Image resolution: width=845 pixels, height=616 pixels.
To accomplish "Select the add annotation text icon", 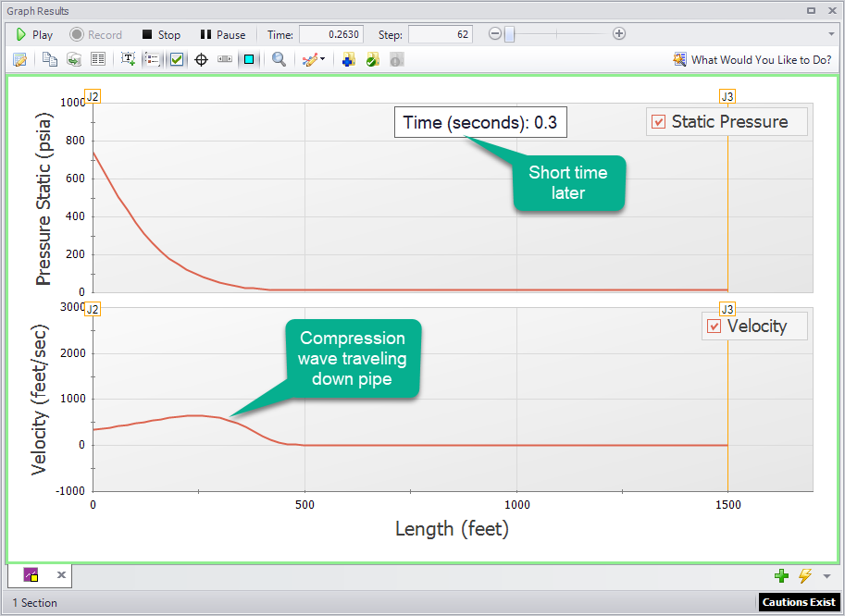I will 128,58.
